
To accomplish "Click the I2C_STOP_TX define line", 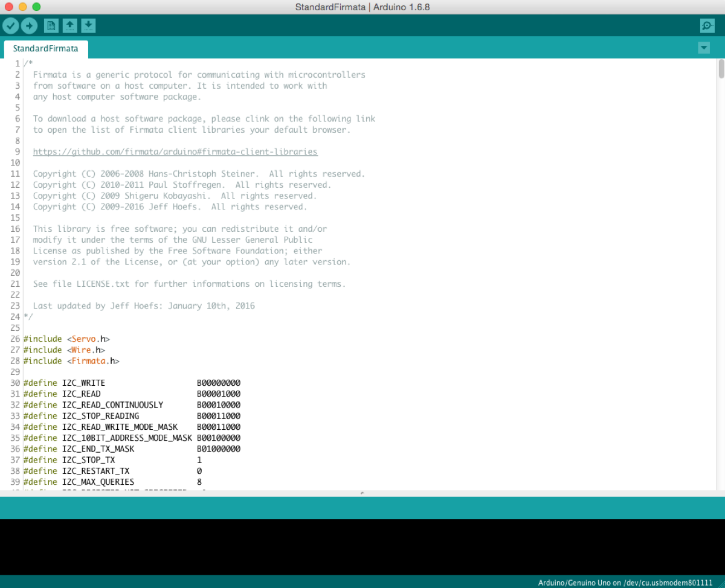I will [x=112, y=460].
